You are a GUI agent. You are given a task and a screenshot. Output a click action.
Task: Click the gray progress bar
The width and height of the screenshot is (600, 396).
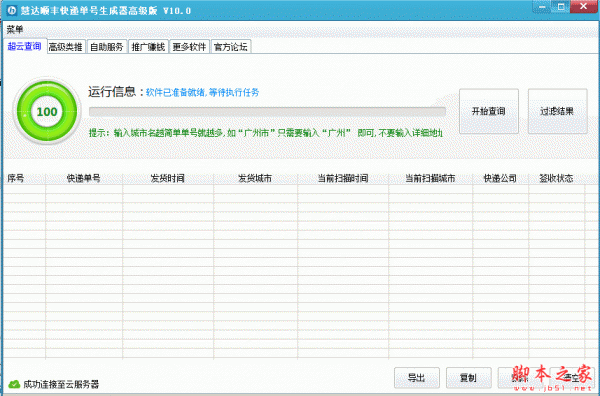coord(267,112)
